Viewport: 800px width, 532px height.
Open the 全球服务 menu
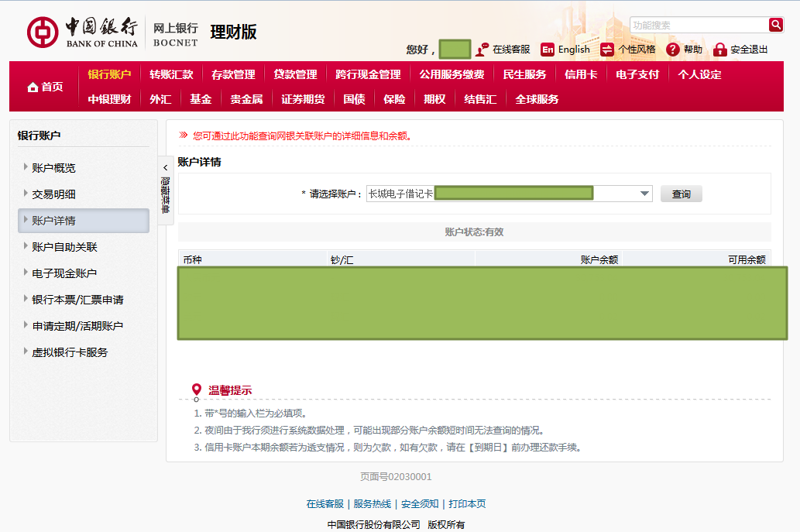537,99
